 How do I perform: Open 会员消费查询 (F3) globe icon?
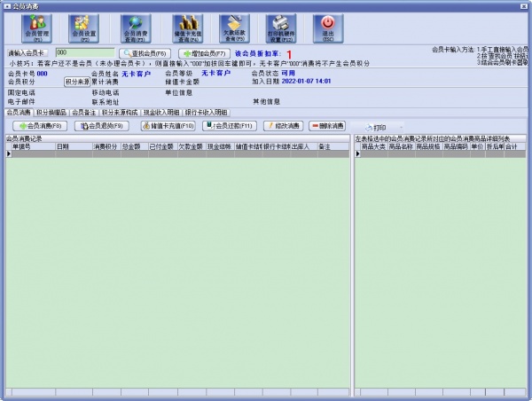(x=135, y=28)
